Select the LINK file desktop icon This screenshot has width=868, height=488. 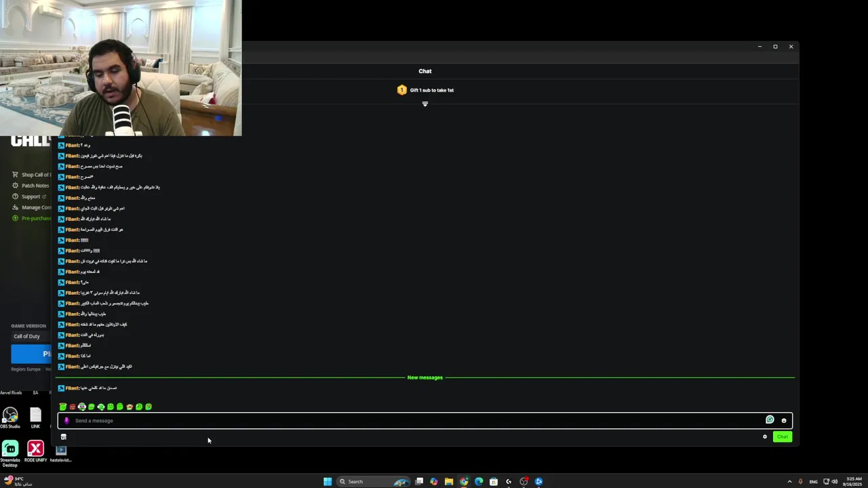(x=35, y=417)
